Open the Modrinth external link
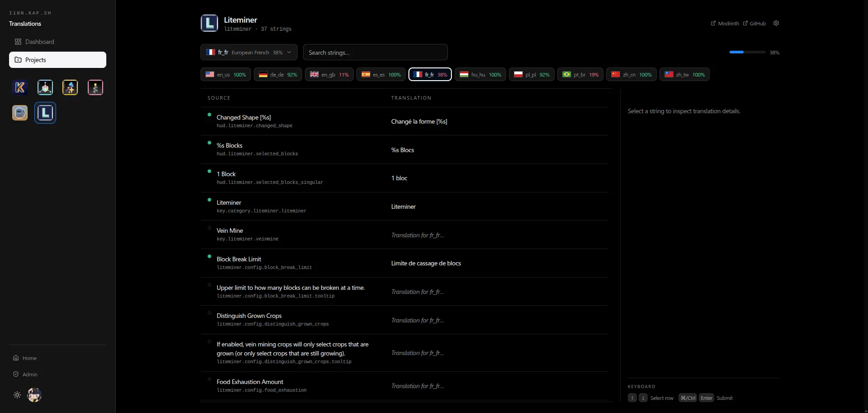 point(725,23)
